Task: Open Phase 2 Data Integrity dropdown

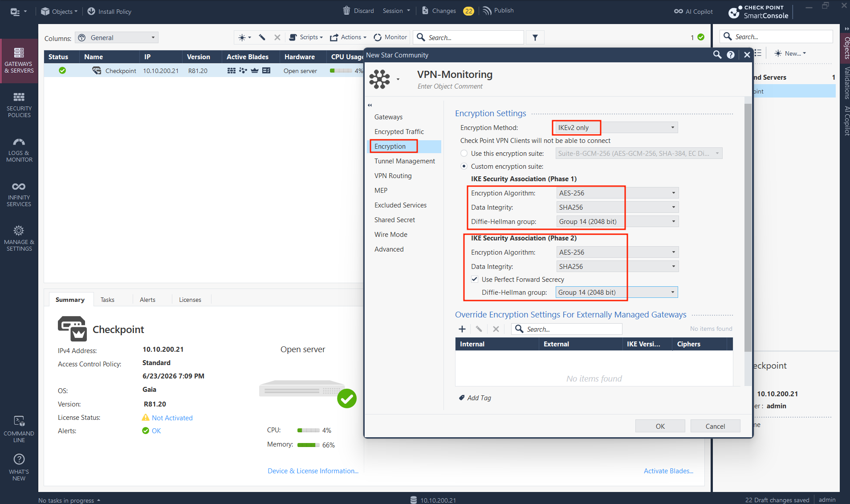Action: click(x=617, y=267)
